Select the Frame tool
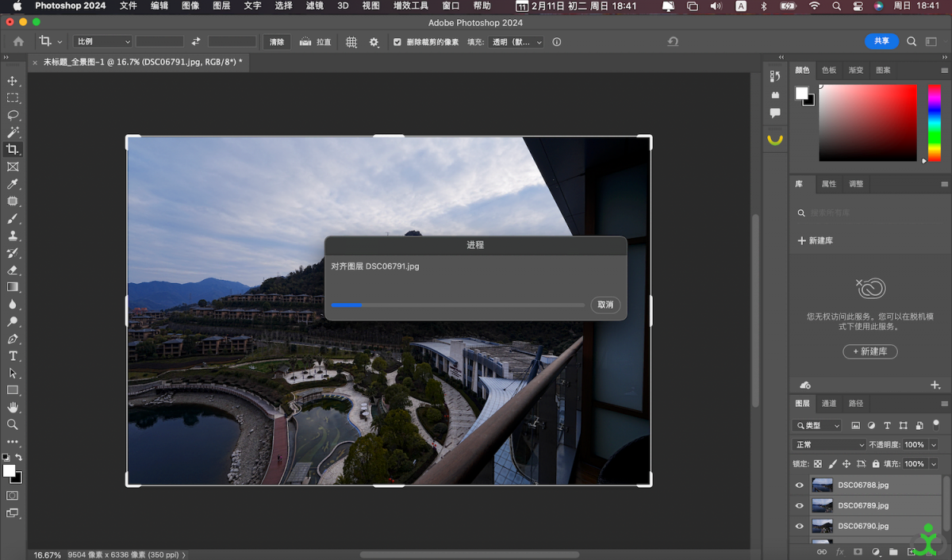Screen dimensions: 952x560 point(13,167)
